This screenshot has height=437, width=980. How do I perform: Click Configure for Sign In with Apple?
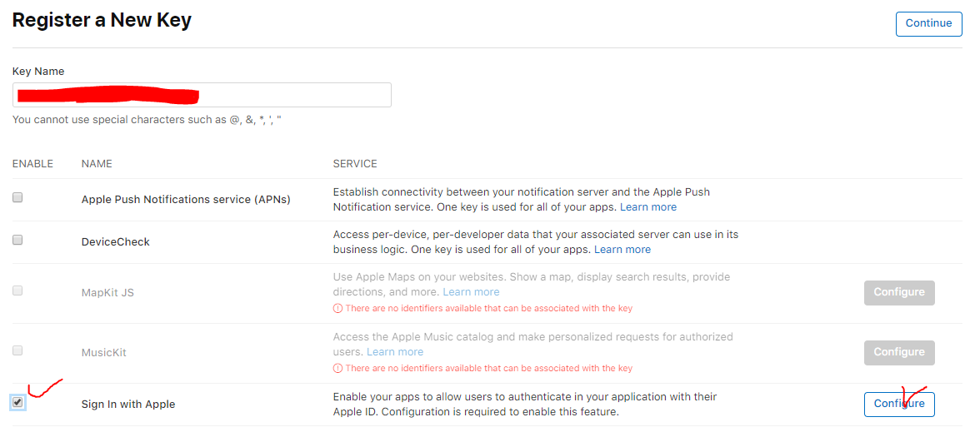pyautogui.click(x=899, y=404)
